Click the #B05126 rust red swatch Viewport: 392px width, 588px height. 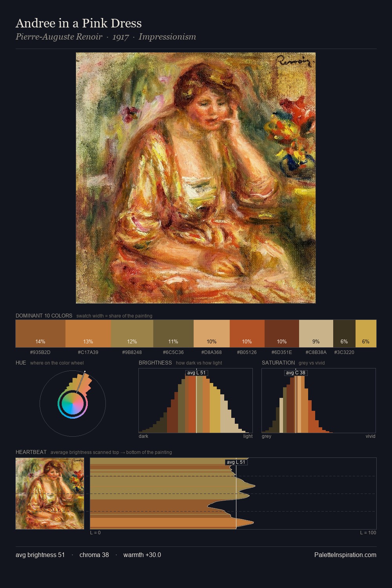coord(247,334)
